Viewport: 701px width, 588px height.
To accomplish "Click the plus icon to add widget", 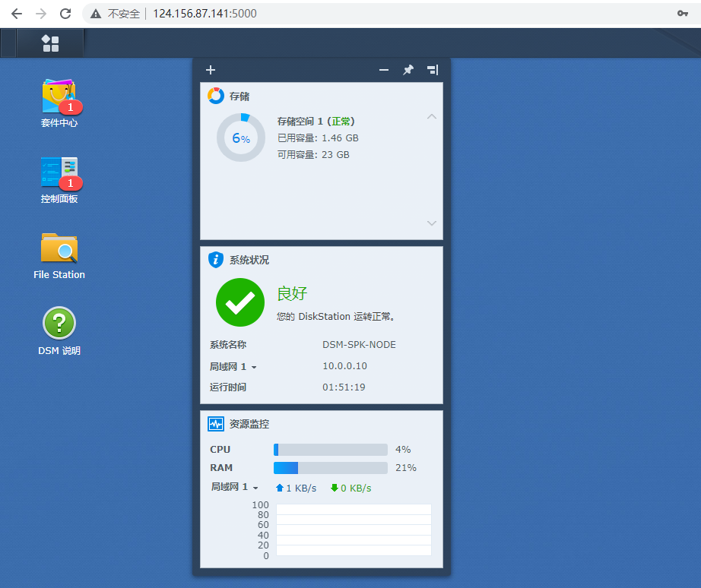I will (x=211, y=70).
